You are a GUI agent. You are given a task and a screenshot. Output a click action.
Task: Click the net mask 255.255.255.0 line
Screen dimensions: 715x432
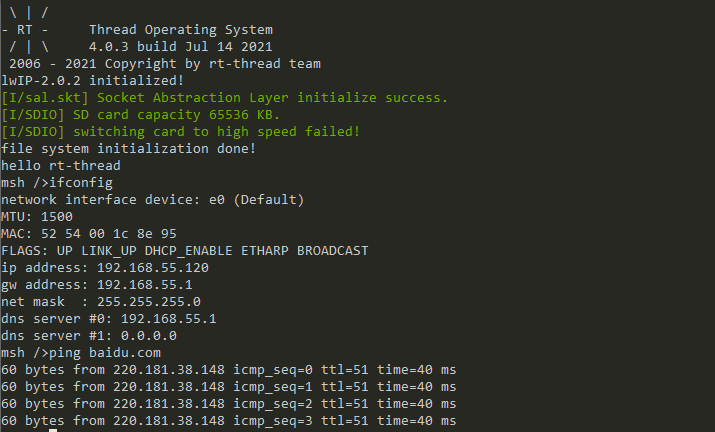coord(101,302)
